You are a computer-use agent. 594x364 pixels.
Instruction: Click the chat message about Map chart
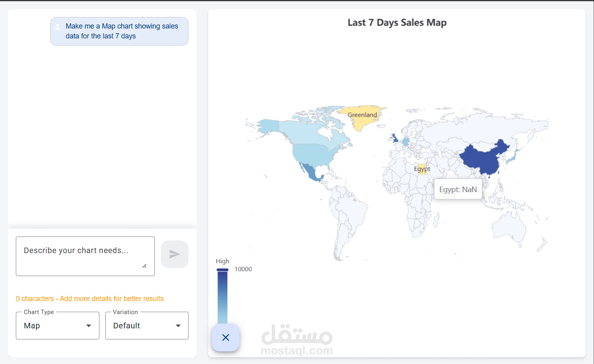[x=122, y=31]
